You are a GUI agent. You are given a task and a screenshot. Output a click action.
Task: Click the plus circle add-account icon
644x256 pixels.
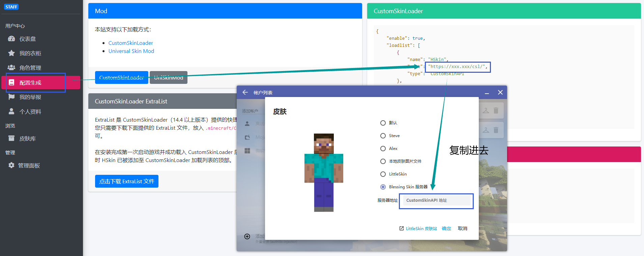click(247, 236)
